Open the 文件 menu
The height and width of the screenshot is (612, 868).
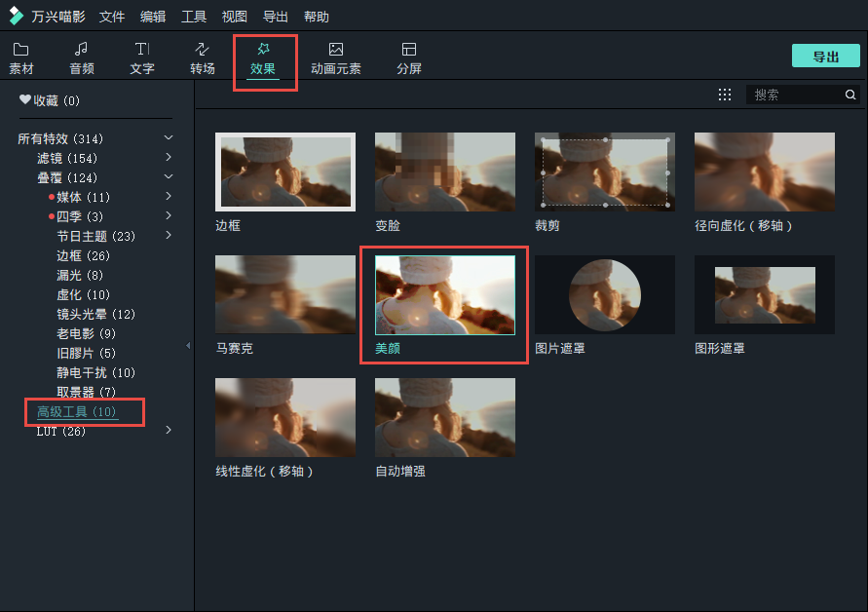pyautogui.click(x=110, y=16)
